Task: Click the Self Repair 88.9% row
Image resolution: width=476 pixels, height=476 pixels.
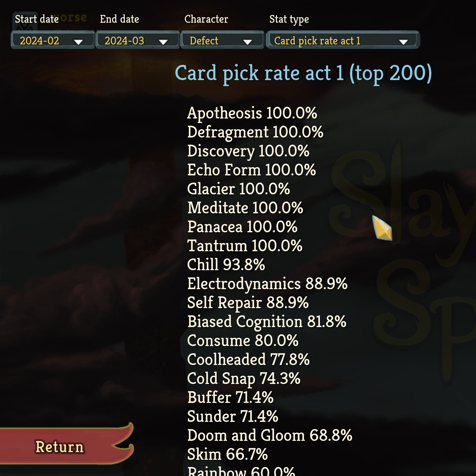Action: pos(248,303)
